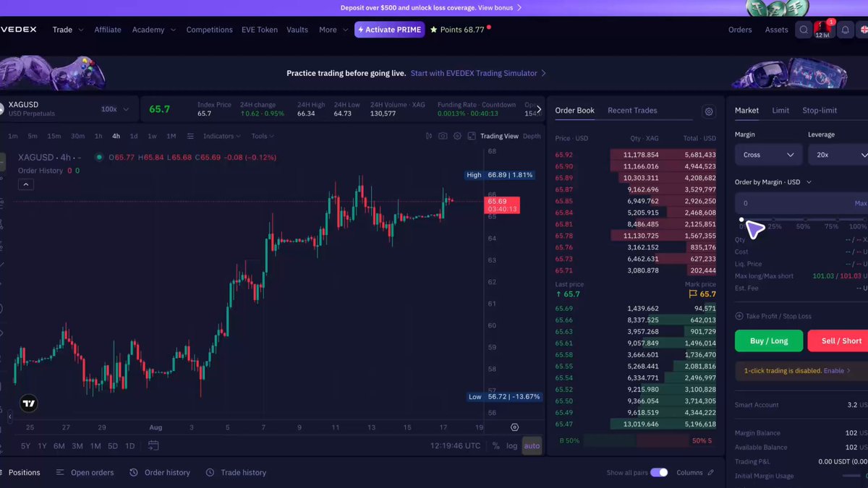This screenshot has height=488, width=868.
Task: Open the Trade menu dropdown
Action: [x=68, y=30]
